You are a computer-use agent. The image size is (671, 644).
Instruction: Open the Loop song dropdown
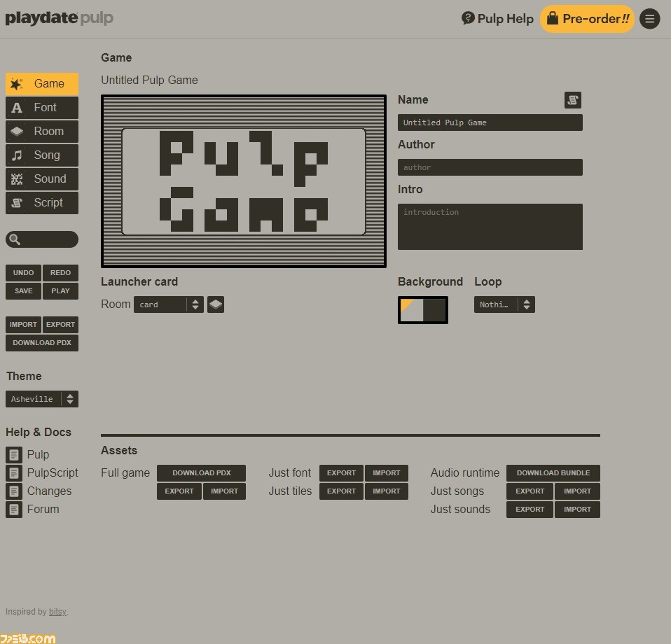(x=504, y=304)
